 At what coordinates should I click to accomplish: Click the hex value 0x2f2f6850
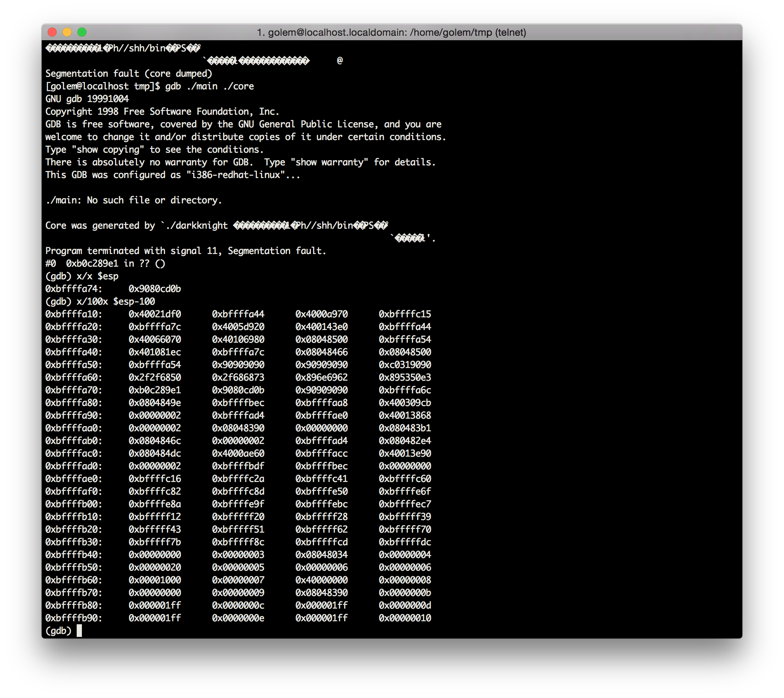click(x=154, y=378)
